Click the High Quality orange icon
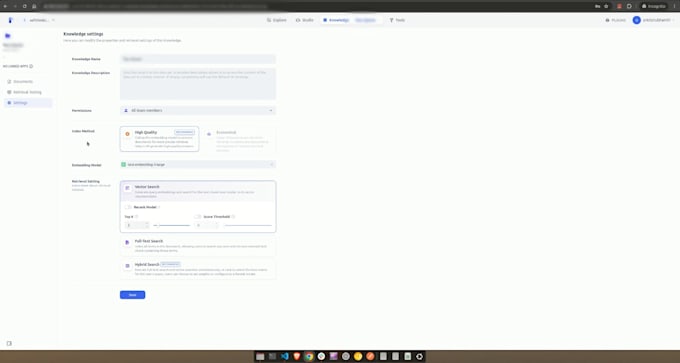 click(128, 134)
